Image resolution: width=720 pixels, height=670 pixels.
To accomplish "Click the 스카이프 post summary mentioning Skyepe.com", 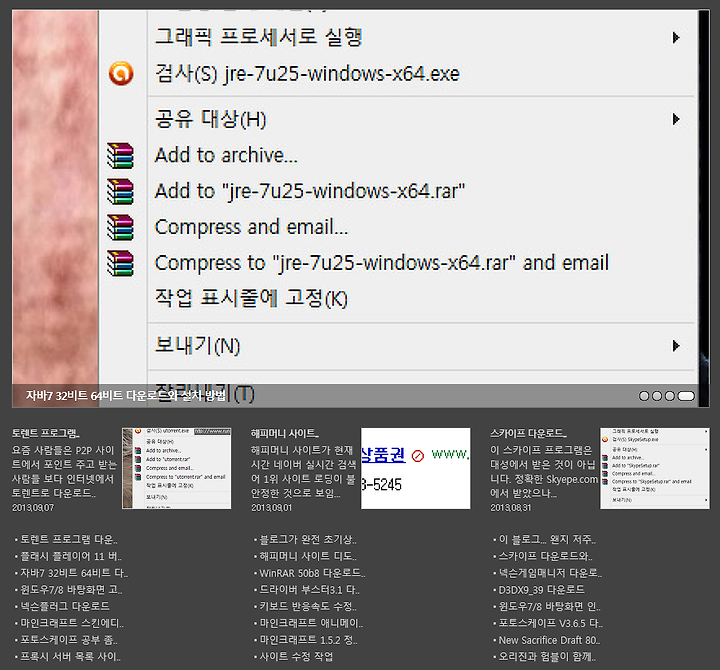I will point(544,472).
